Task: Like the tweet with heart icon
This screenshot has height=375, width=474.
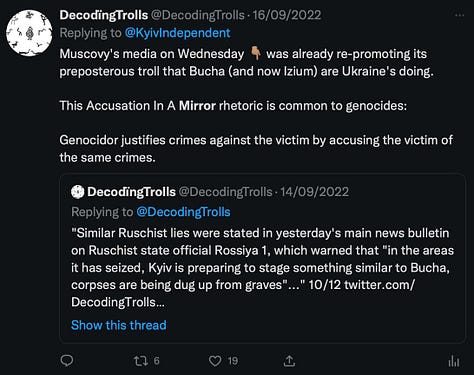Action: pos(215,361)
